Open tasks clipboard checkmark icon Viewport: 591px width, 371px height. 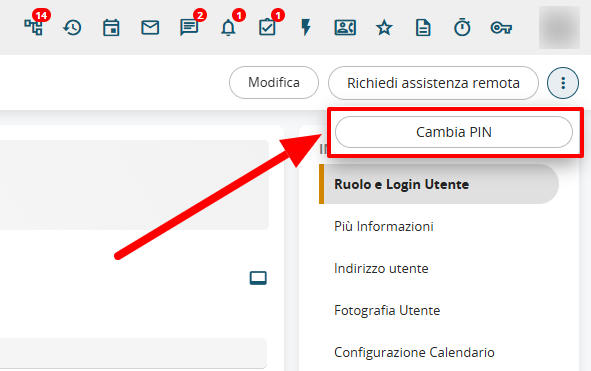(x=267, y=28)
